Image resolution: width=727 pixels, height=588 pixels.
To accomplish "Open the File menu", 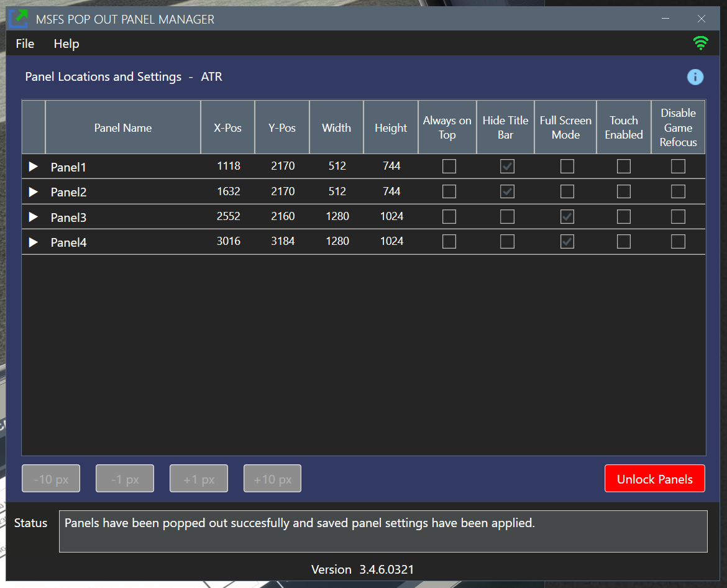I will point(25,44).
